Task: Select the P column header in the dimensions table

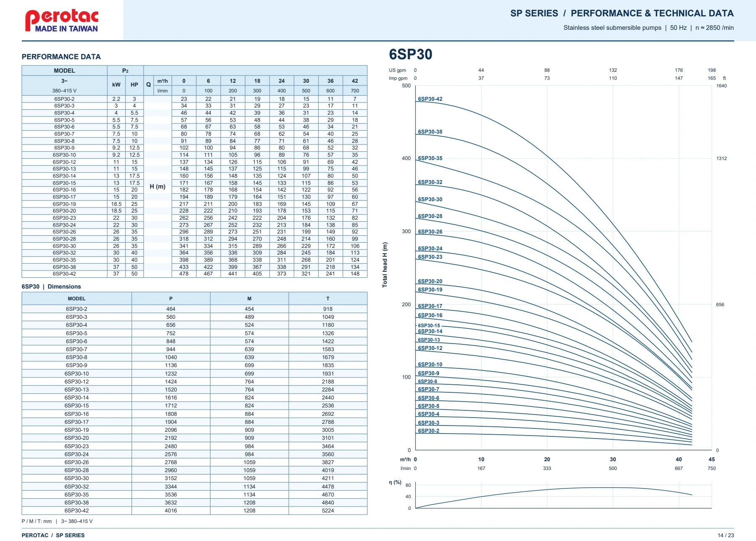Action: (x=171, y=299)
